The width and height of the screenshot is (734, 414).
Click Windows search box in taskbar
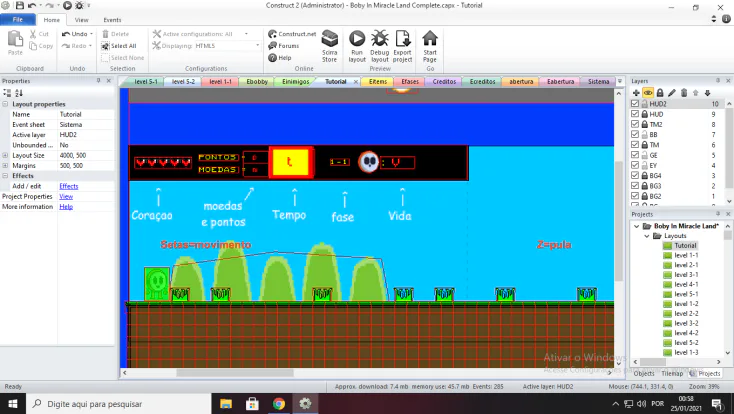coord(118,404)
